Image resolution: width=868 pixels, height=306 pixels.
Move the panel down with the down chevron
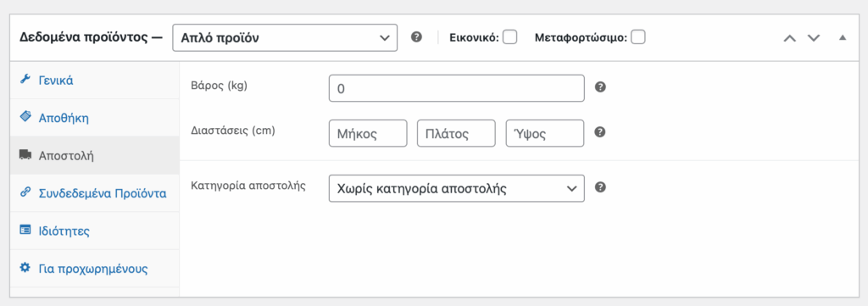tap(813, 37)
